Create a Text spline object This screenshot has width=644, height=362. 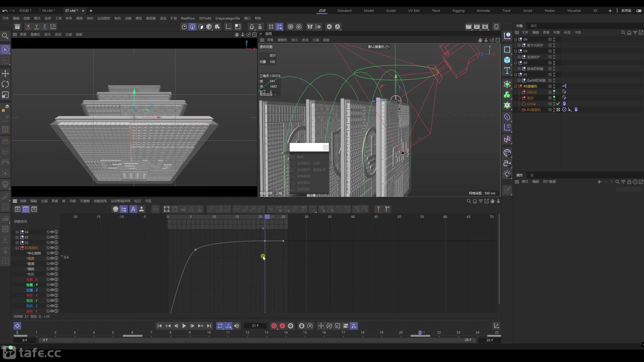507,71
